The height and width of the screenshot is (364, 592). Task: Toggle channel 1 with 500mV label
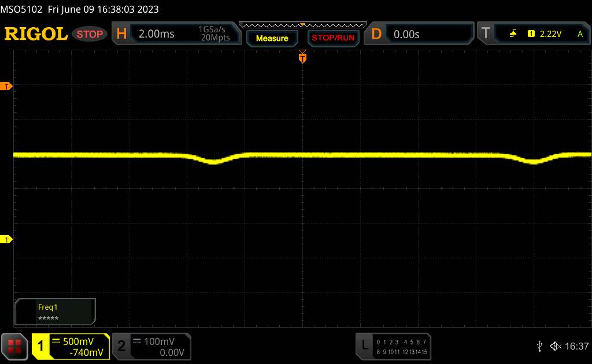[71, 347]
